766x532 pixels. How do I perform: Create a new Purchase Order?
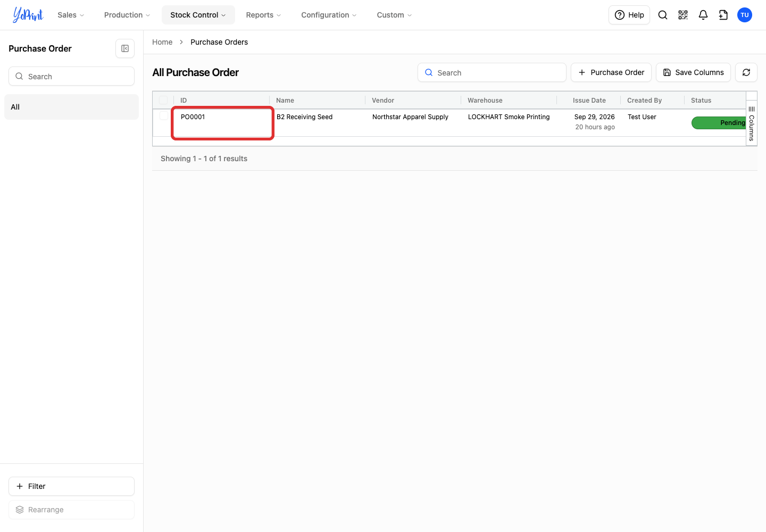[611, 72]
